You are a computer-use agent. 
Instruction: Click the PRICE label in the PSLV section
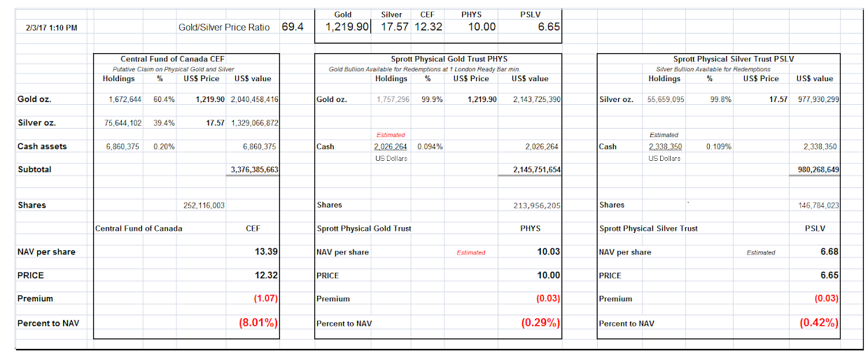[x=610, y=275]
